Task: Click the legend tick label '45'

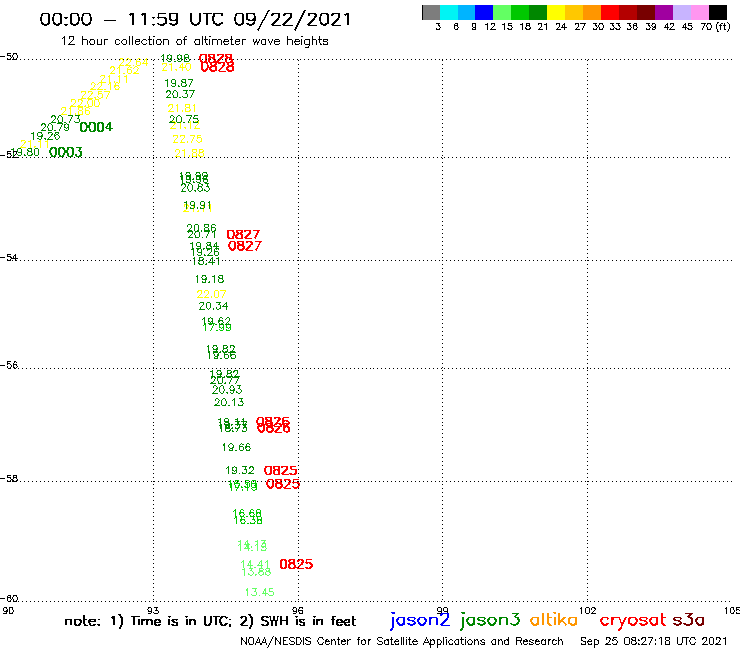Action: (x=687, y=26)
